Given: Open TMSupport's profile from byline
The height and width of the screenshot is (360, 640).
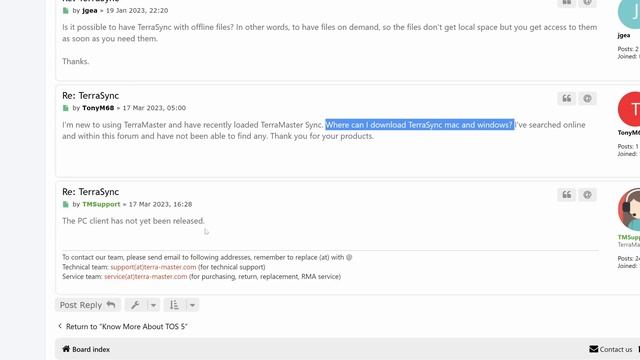Looking at the screenshot, I should pyautogui.click(x=101, y=204).
